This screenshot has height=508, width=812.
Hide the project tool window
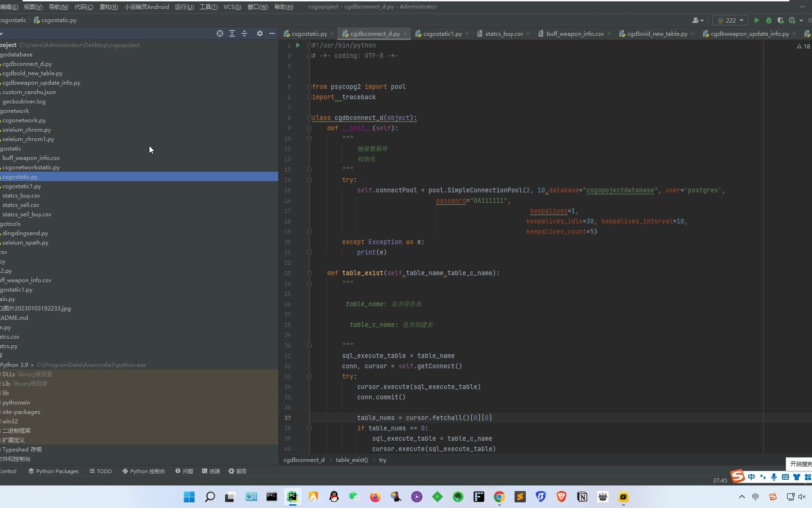[x=272, y=33]
